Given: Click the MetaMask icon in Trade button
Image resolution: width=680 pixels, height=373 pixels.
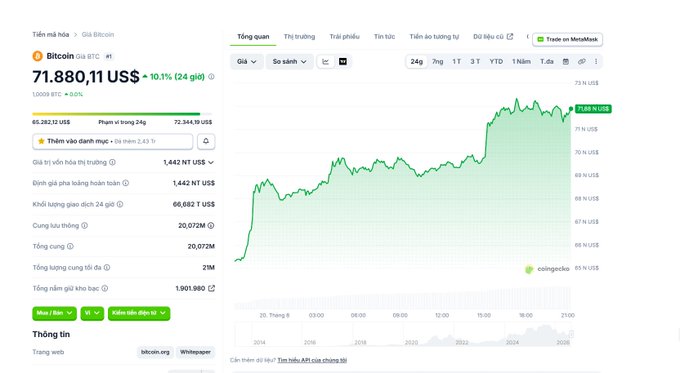Looking at the screenshot, I should pyautogui.click(x=540, y=39).
